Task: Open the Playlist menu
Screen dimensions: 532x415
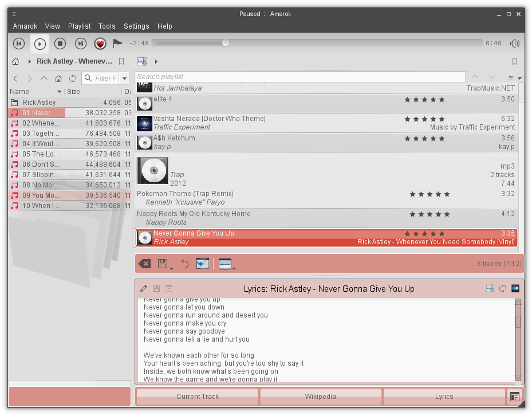Action: click(79, 26)
